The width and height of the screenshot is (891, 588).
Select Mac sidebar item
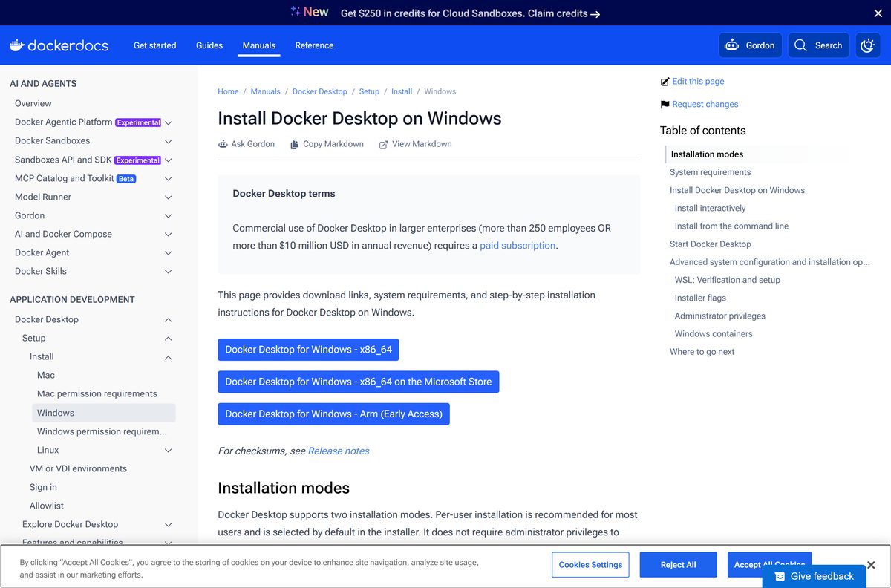(x=46, y=375)
